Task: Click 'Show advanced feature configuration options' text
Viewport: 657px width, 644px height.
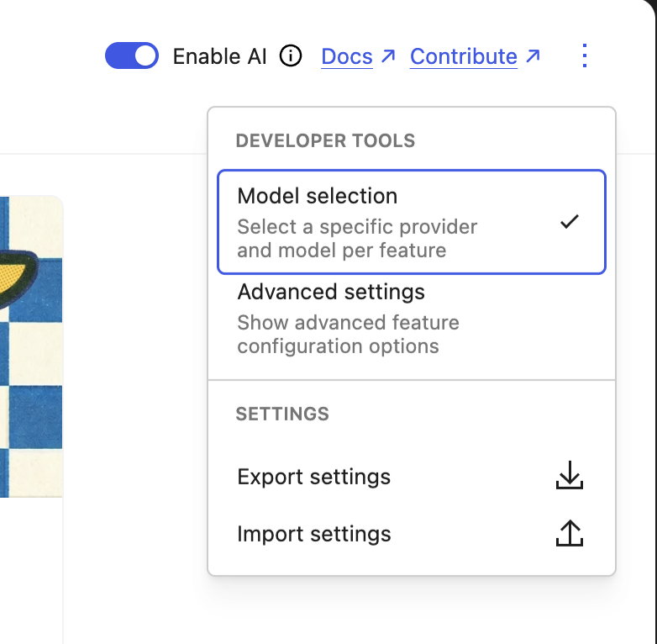Action: 348,334
